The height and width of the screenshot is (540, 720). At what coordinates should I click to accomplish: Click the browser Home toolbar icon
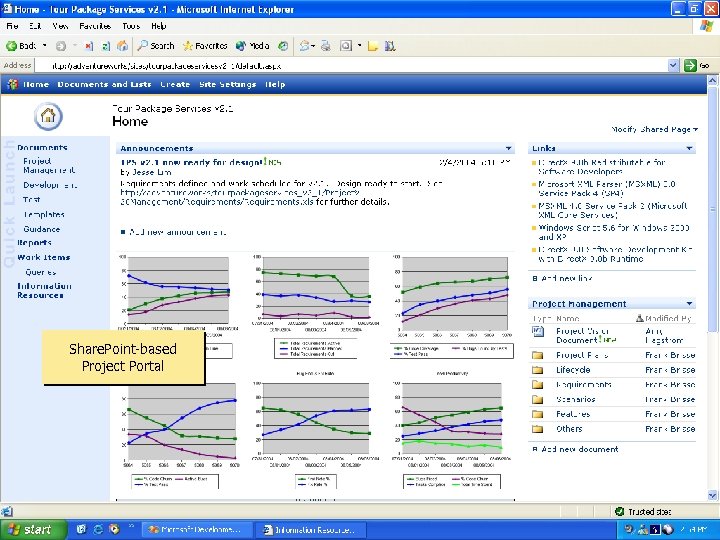122,46
